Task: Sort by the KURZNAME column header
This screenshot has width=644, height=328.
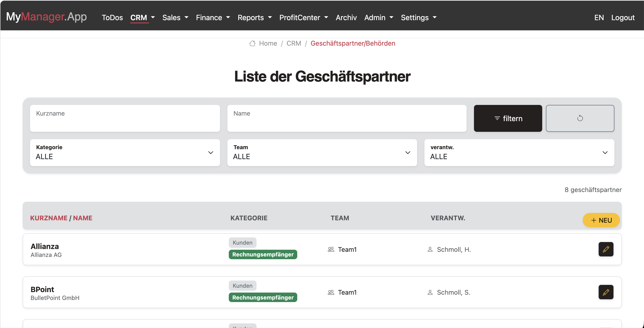Action: click(49, 218)
